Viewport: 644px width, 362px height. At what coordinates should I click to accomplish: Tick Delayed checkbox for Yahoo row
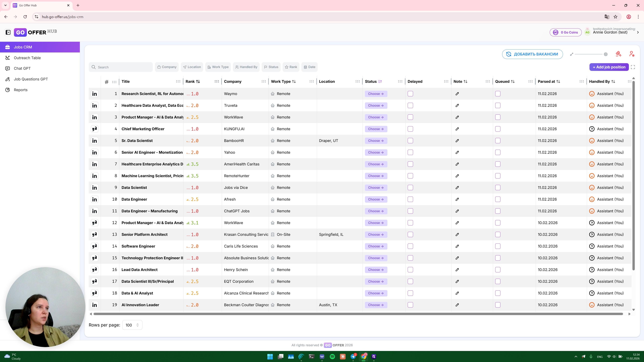pyautogui.click(x=410, y=152)
